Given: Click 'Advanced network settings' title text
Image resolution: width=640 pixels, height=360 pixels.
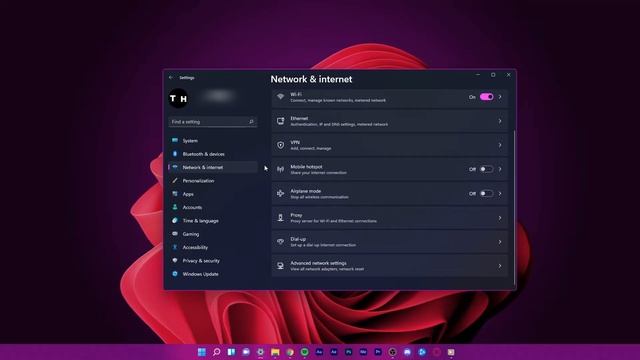Looking at the screenshot, I should point(318,263).
